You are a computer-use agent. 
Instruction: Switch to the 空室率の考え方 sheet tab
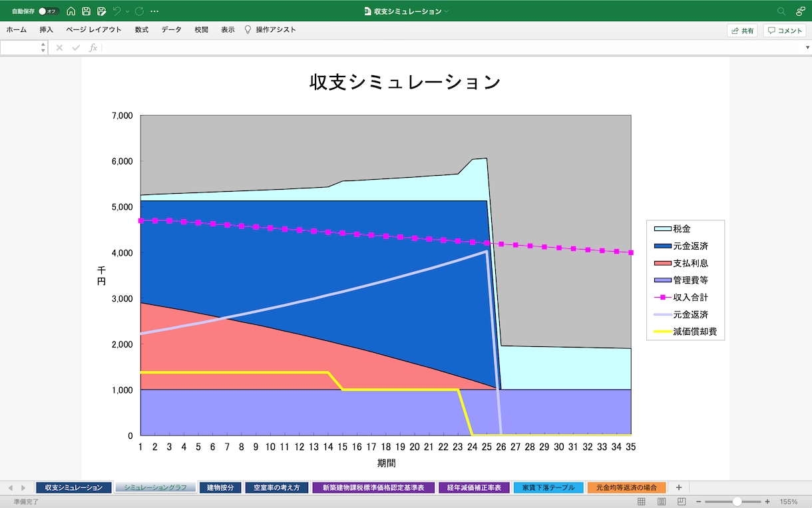[x=277, y=488]
